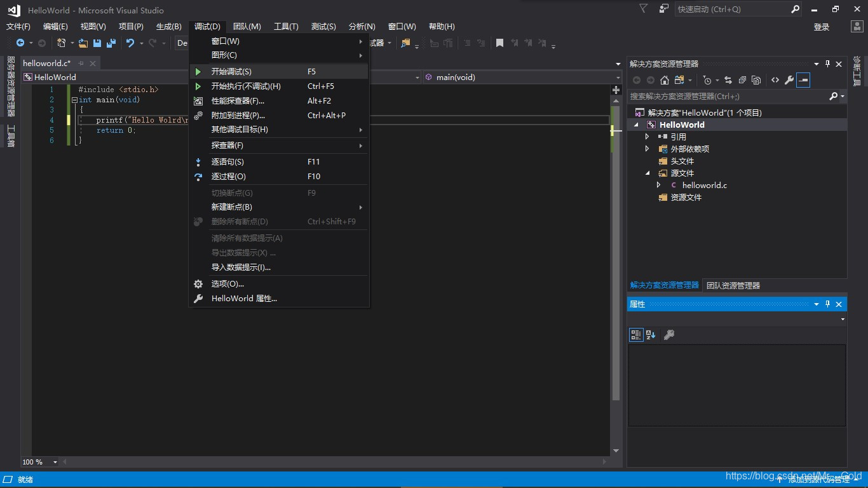Toggle a bookmark with the bookmark icon
Image resolution: width=868 pixels, height=488 pixels.
point(500,43)
